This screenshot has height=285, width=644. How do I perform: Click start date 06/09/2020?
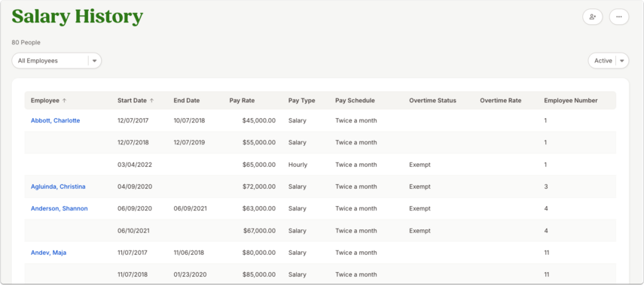(x=135, y=208)
